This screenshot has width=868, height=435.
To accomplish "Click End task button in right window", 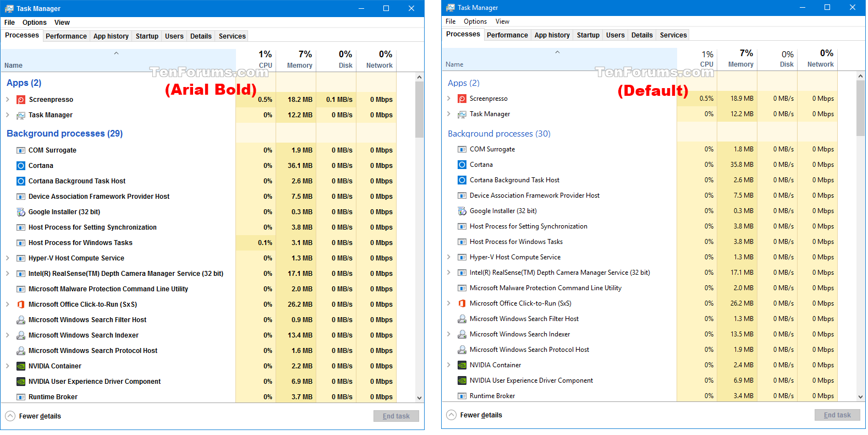I will pyautogui.click(x=837, y=415).
